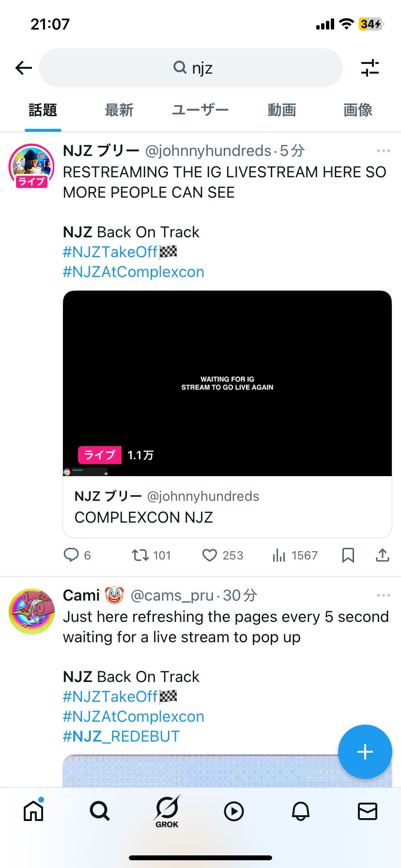The image size is (401, 868).
Task: Open Grok from bottom navigation
Action: pyautogui.click(x=167, y=811)
